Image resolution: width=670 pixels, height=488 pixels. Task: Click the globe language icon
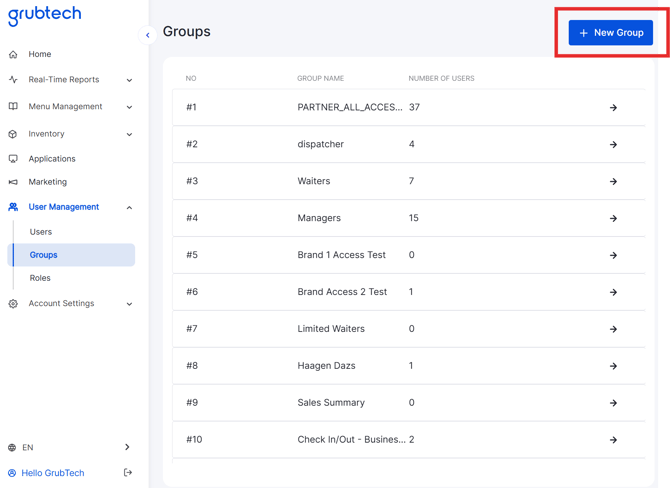pos(12,447)
